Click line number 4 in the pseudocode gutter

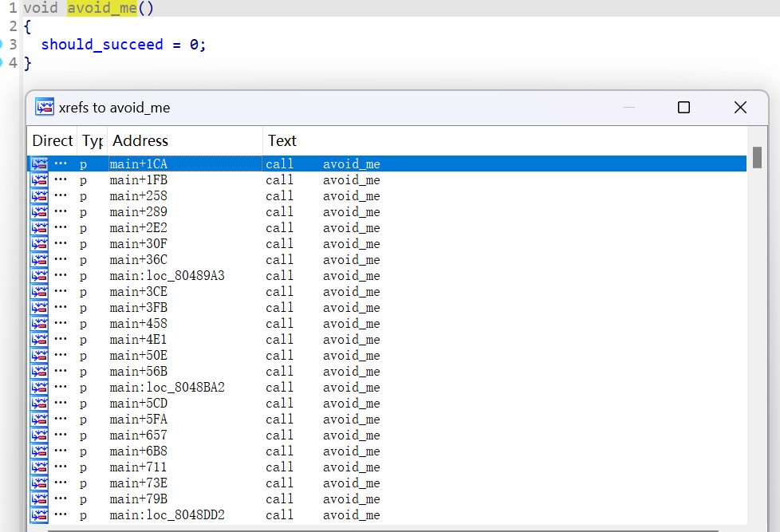[x=13, y=63]
